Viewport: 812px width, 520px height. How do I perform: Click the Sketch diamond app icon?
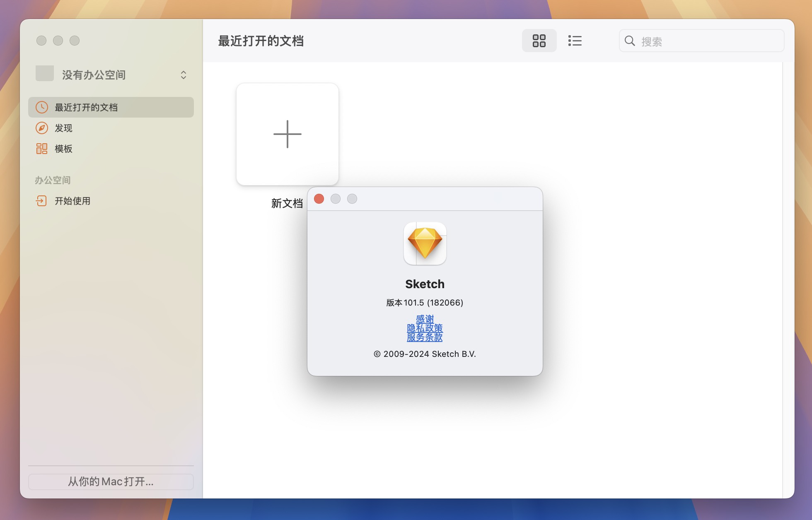pos(425,243)
